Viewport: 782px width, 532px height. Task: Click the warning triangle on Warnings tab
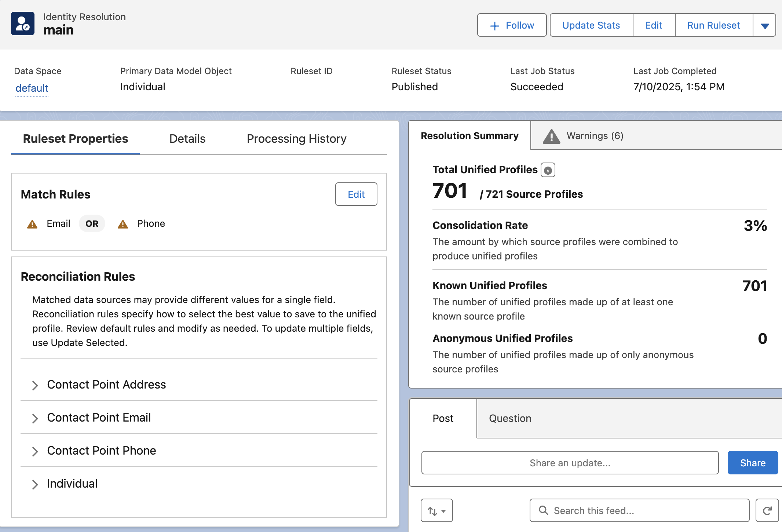551,135
